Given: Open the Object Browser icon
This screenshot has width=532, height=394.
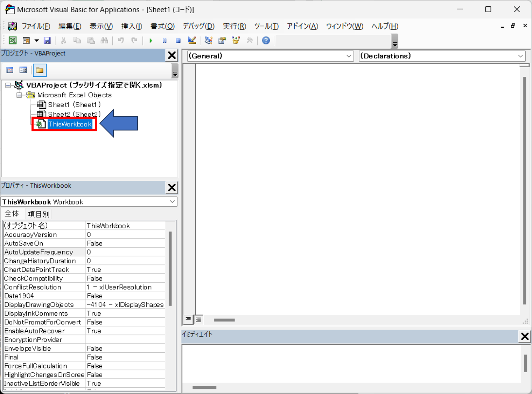Looking at the screenshot, I should point(236,41).
